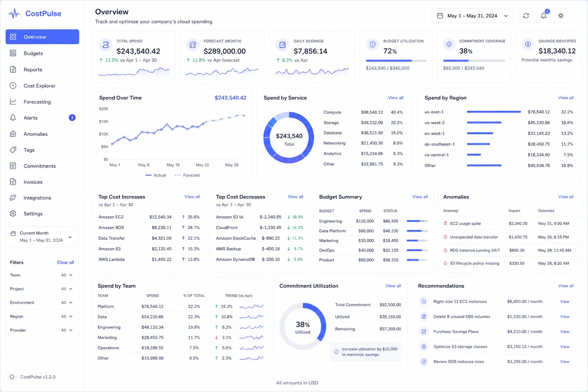Click the Budget Utilization card icon
588x392 pixels.
pos(372,44)
